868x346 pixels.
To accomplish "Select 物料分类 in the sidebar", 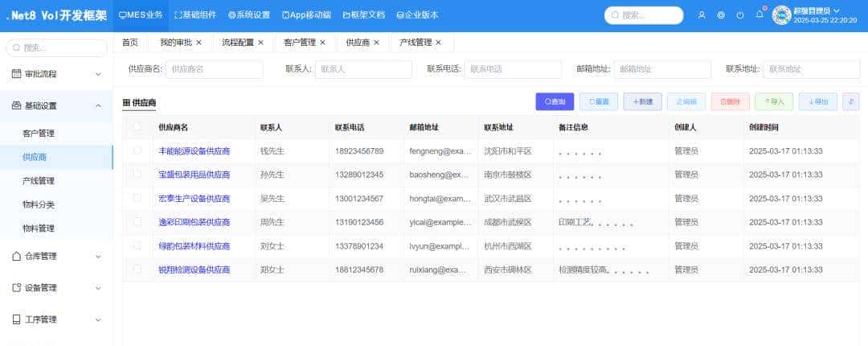I will tap(39, 204).
